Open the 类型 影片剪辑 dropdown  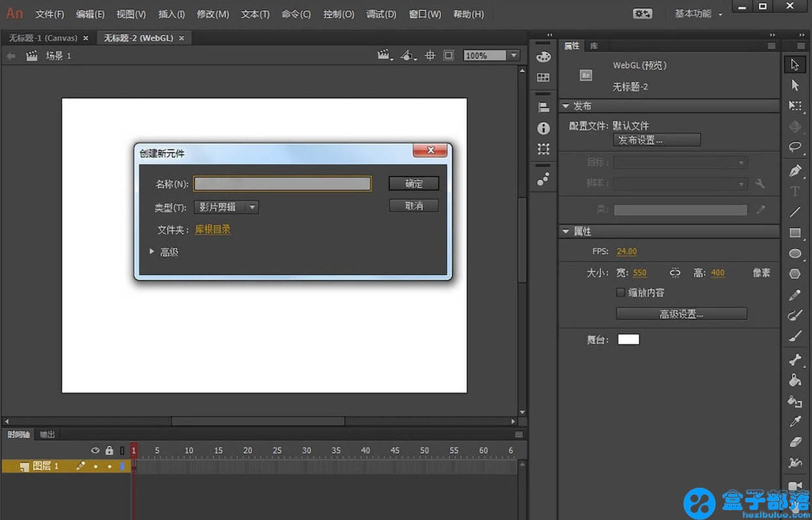pos(226,207)
